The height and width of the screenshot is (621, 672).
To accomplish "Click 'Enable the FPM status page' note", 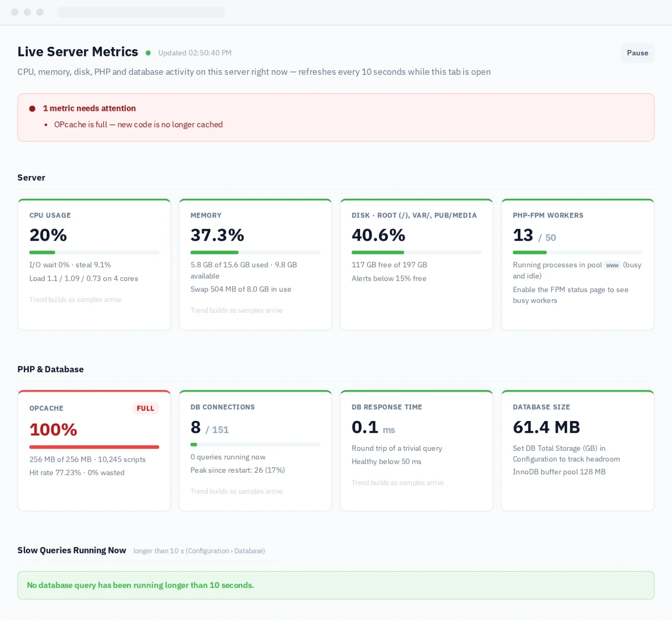I will pos(570,295).
